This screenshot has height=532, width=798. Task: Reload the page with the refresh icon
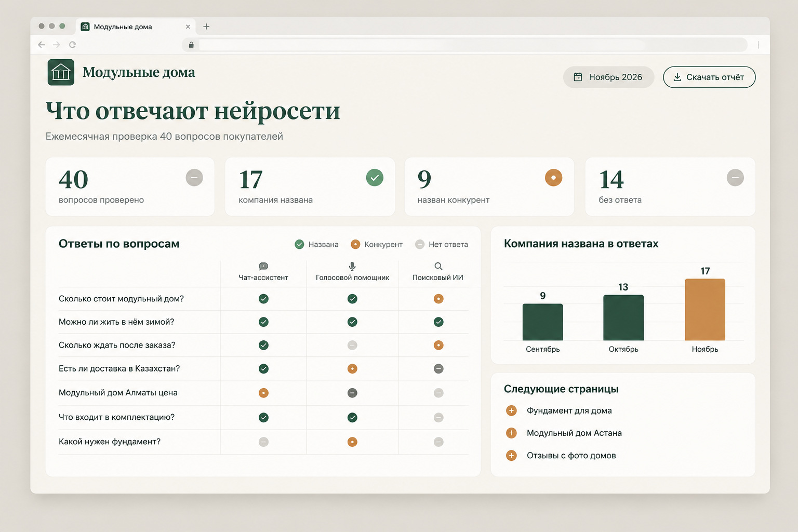pos(72,45)
